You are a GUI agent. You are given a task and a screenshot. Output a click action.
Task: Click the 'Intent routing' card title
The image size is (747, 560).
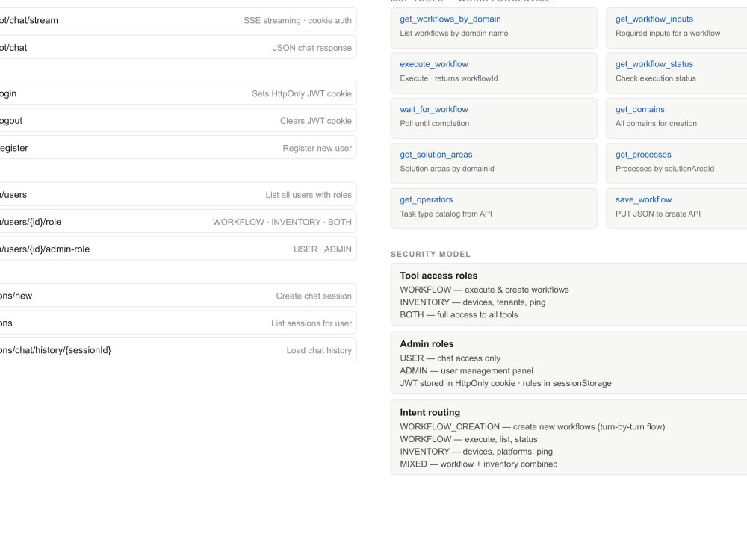[430, 413]
